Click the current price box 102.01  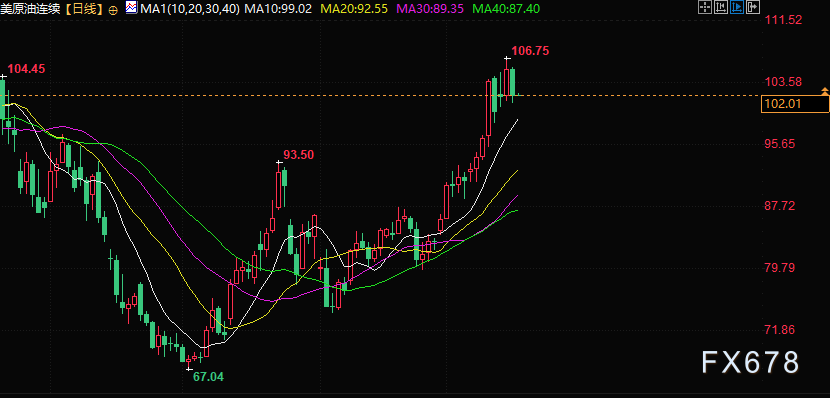[x=795, y=104]
